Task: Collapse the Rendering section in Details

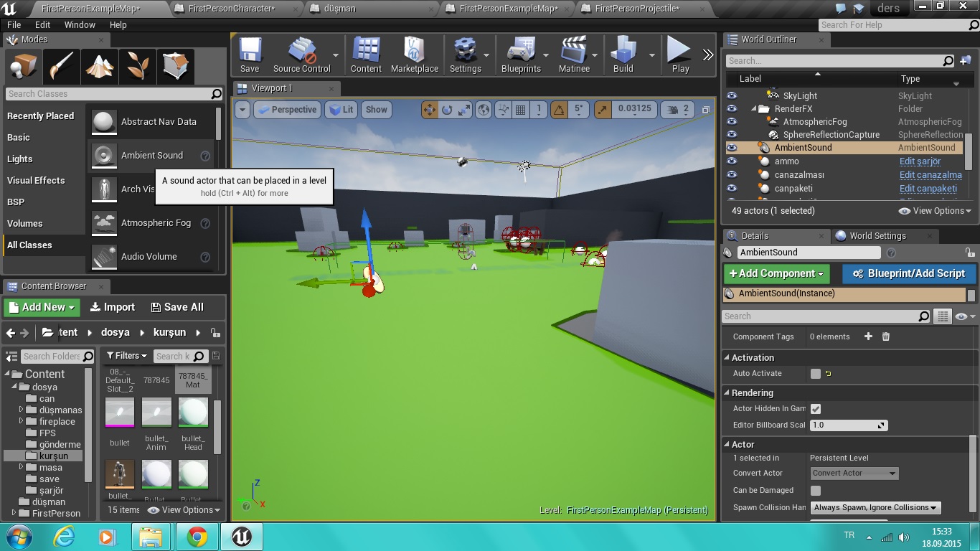Action: (x=727, y=393)
